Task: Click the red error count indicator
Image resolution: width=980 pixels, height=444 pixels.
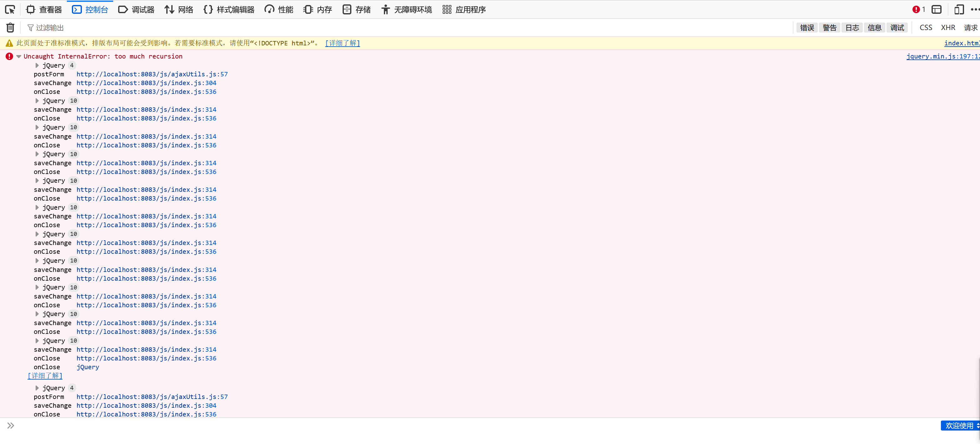Action: (918, 9)
